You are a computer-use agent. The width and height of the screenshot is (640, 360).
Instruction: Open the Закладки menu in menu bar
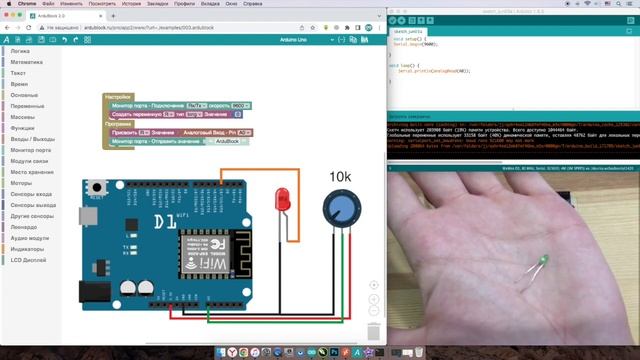[x=158, y=4]
